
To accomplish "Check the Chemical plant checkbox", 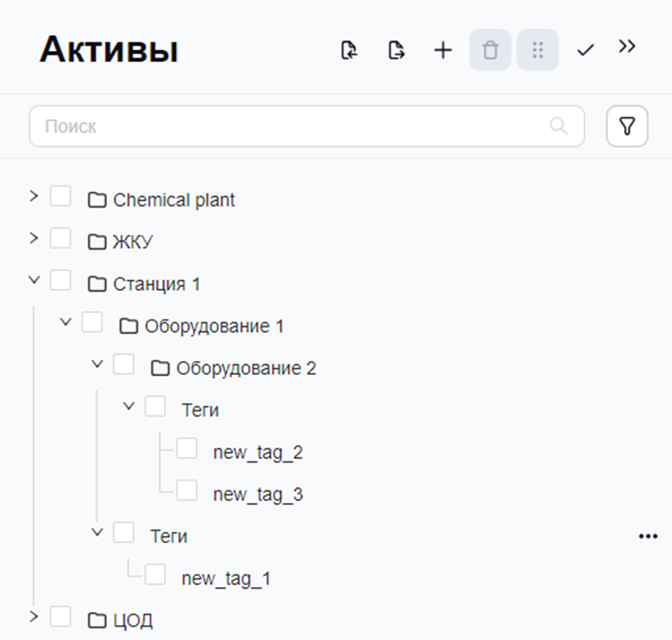I will 61,196.
